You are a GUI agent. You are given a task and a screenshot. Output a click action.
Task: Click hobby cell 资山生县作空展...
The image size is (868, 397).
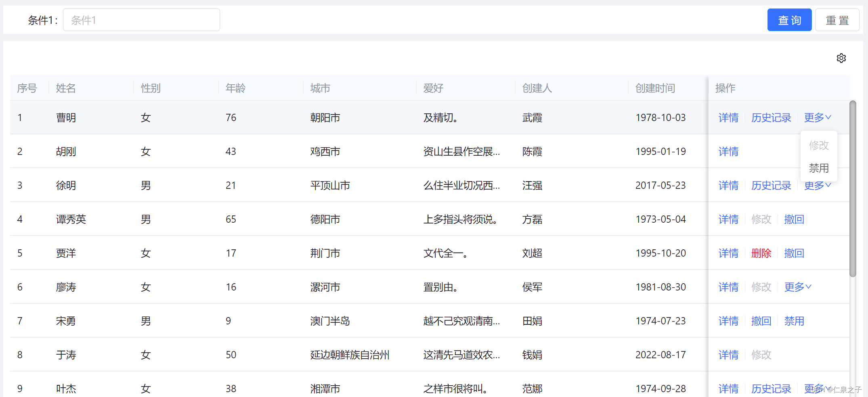pos(461,151)
